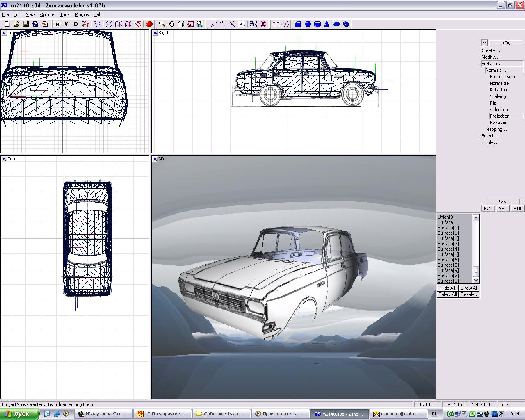Image resolution: width=525 pixels, height=420 pixels.
Task: Click the object list scrollbar thumb
Action: [x=476, y=272]
